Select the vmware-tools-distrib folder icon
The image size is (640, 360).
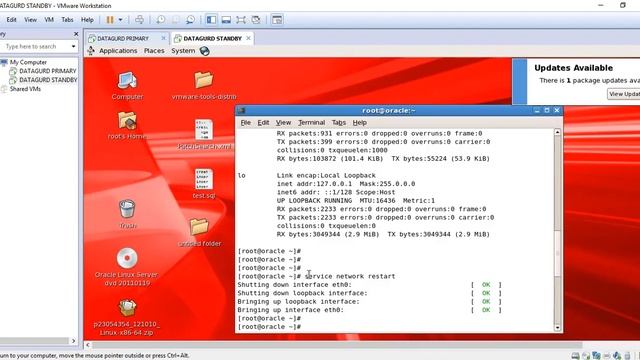204,86
